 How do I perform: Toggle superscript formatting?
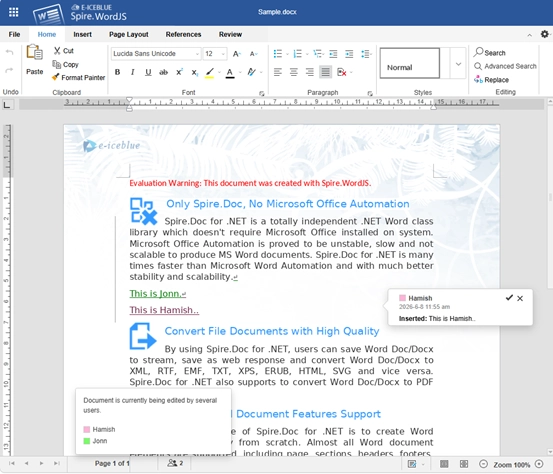click(179, 72)
